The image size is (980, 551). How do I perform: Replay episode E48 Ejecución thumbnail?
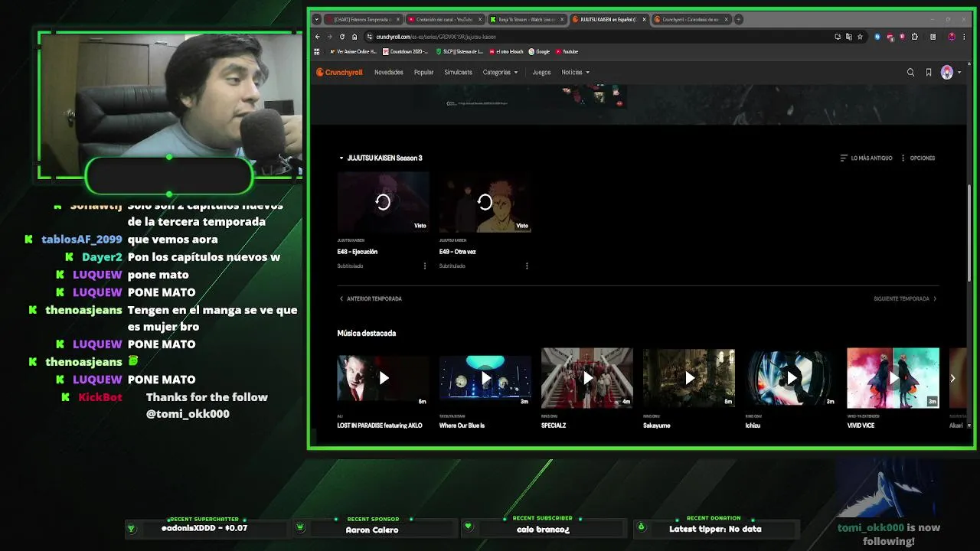click(383, 202)
